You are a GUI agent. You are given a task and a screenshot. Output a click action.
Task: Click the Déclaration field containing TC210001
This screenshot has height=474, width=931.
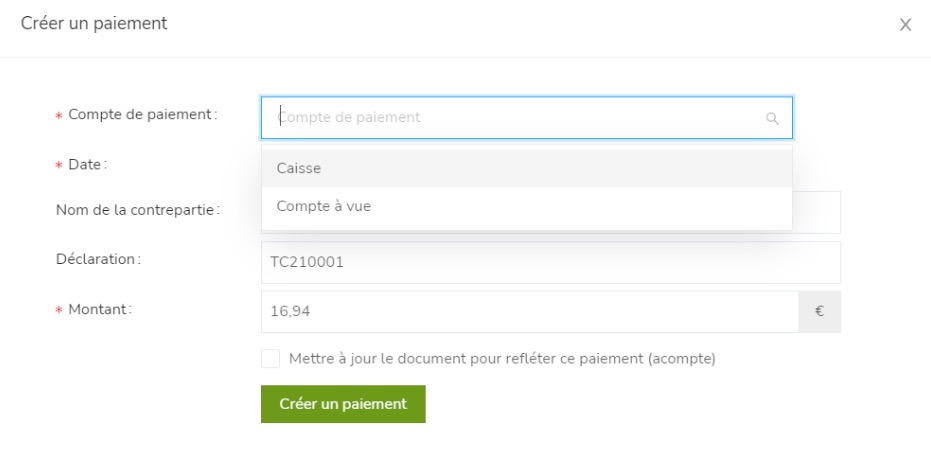(550, 262)
